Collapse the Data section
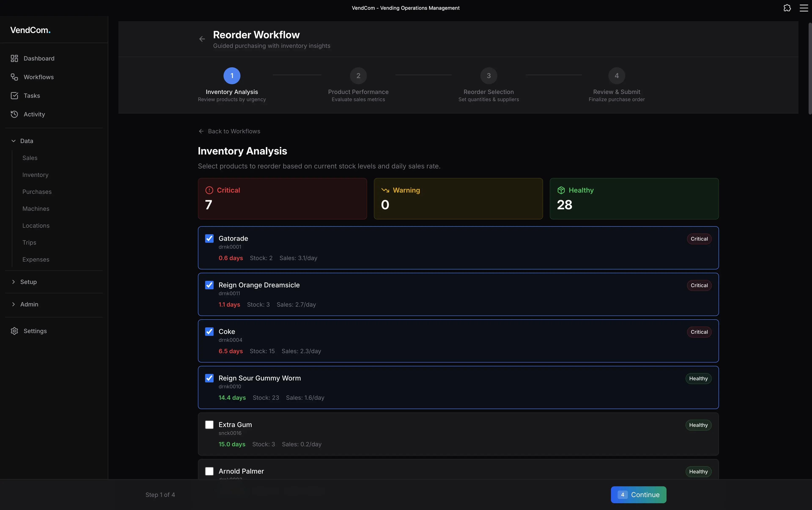The image size is (812, 510). tap(14, 141)
